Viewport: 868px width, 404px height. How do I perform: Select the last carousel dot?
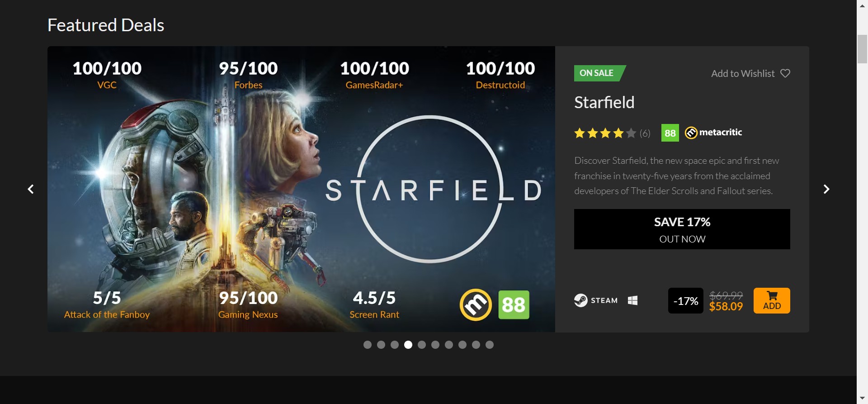pyautogui.click(x=490, y=345)
